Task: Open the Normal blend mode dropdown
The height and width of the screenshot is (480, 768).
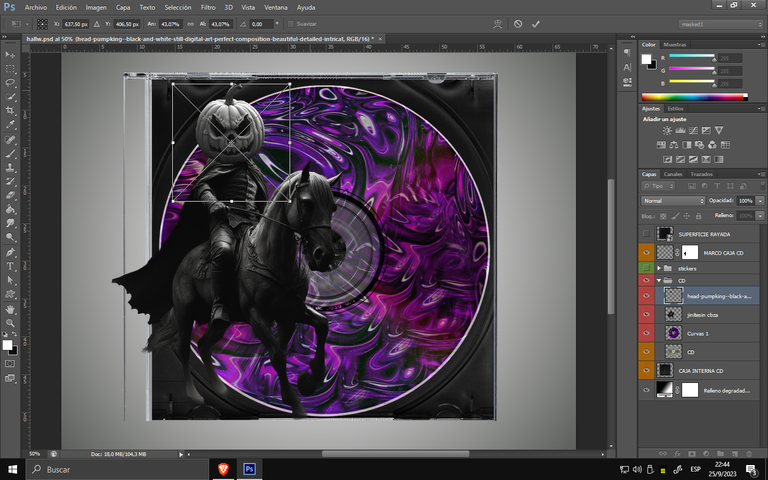Action: [672, 201]
